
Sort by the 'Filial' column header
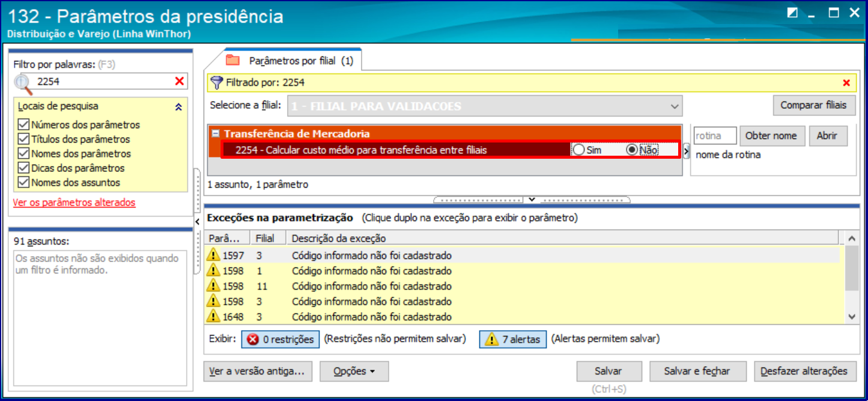point(269,239)
